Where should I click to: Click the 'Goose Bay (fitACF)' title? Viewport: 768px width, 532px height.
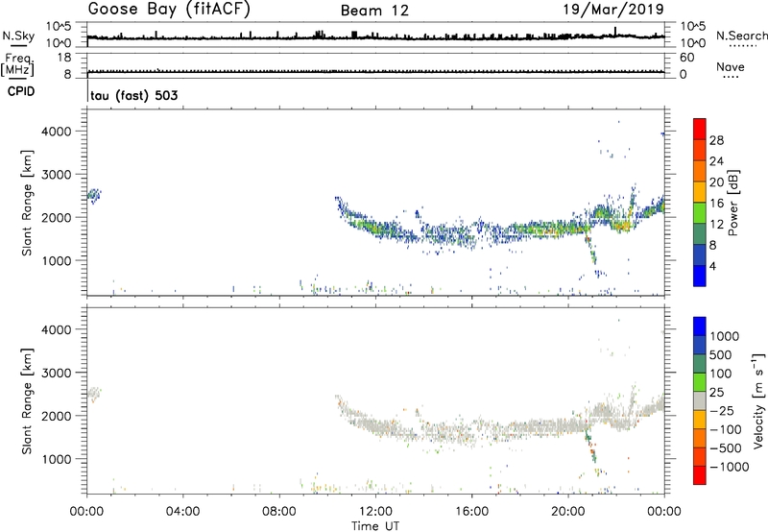click(x=169, y=10)
